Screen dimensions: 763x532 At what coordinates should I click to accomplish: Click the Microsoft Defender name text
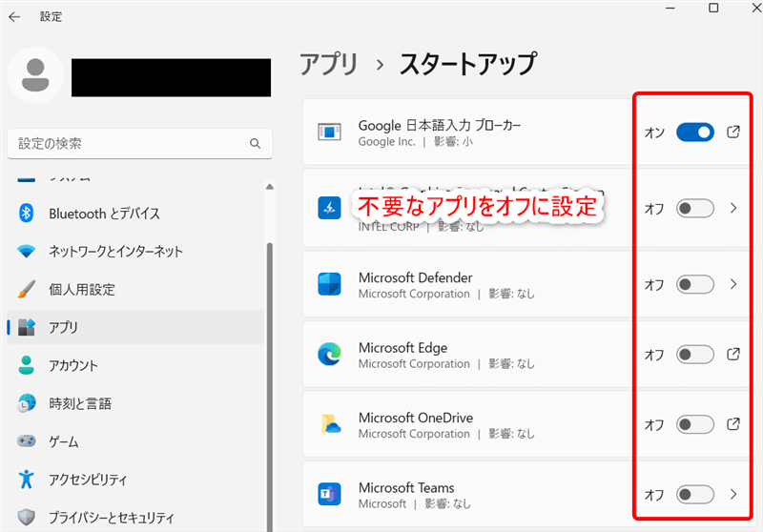[415, 277]
